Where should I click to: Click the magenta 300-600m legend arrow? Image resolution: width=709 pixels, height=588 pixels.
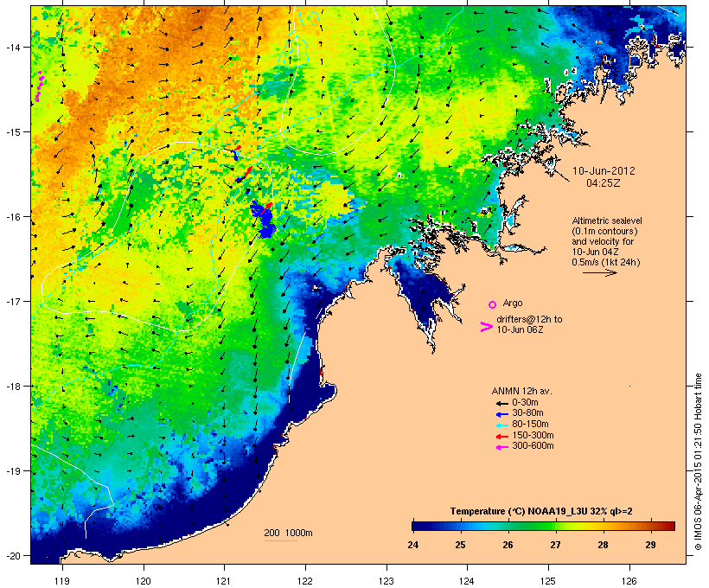click(x=501, y=447)
